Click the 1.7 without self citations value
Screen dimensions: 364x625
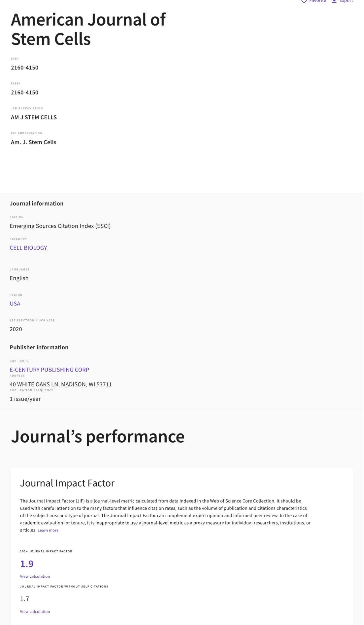click(x=25, y=599)
